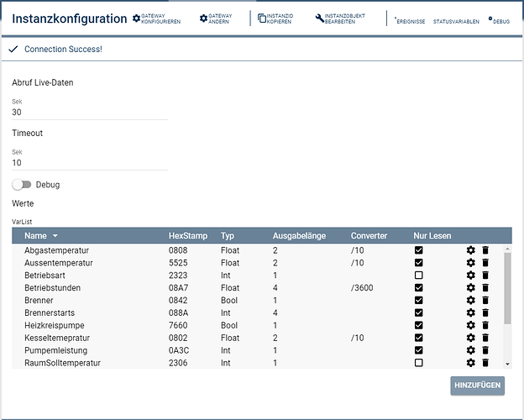Image resolution: width=524 pixels, height=420 pixels.
Task: Click HexStamp value 08A7
Action: pyautogui.click(x=179, y=287)
